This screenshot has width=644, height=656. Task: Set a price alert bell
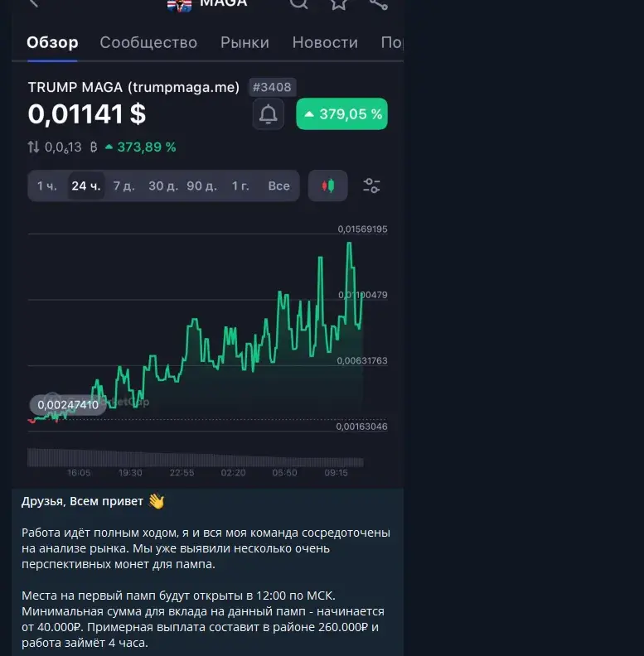point(268,113)
